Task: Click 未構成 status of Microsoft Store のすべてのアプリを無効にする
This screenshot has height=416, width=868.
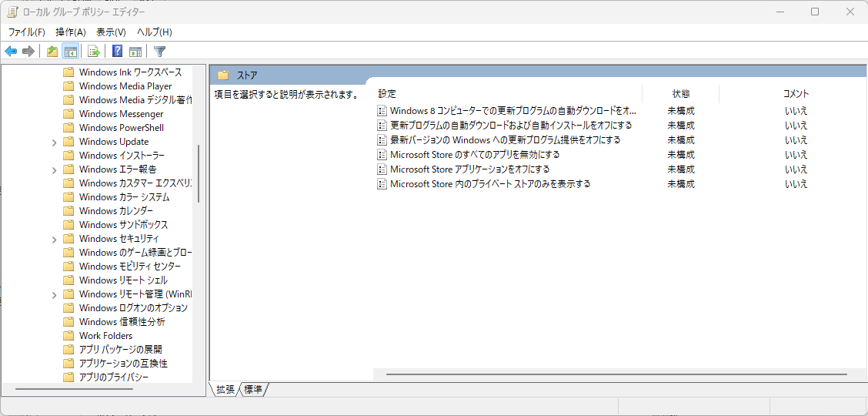Action: click(681, 154)
